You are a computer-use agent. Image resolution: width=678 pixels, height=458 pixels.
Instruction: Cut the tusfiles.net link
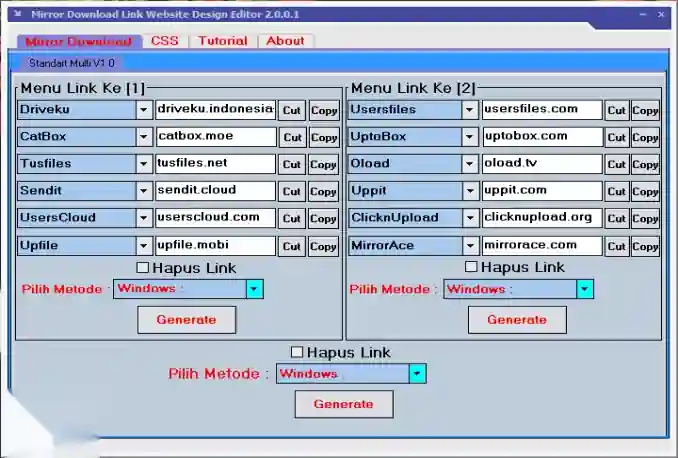pyautogui.click(x=292, y=164)
